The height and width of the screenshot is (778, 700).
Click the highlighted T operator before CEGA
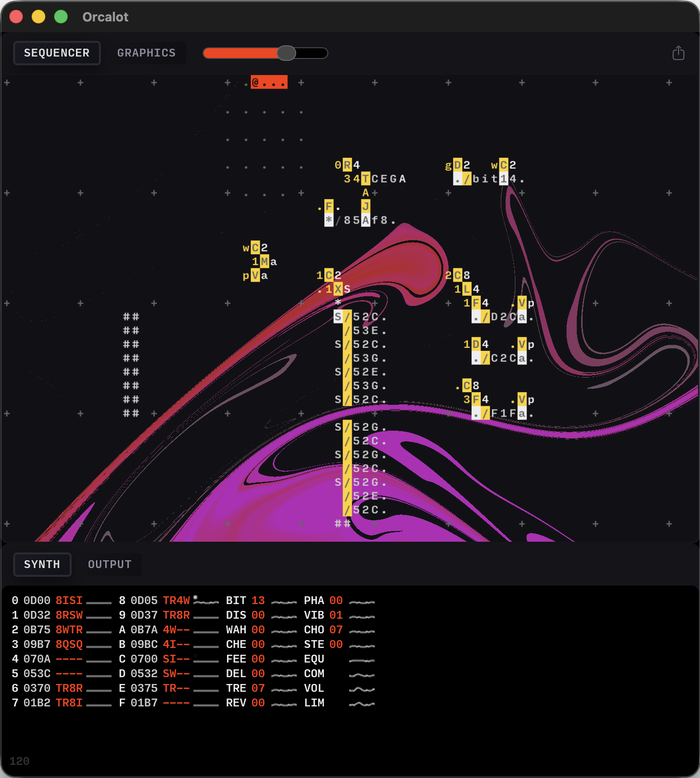[x=365, y=179]
